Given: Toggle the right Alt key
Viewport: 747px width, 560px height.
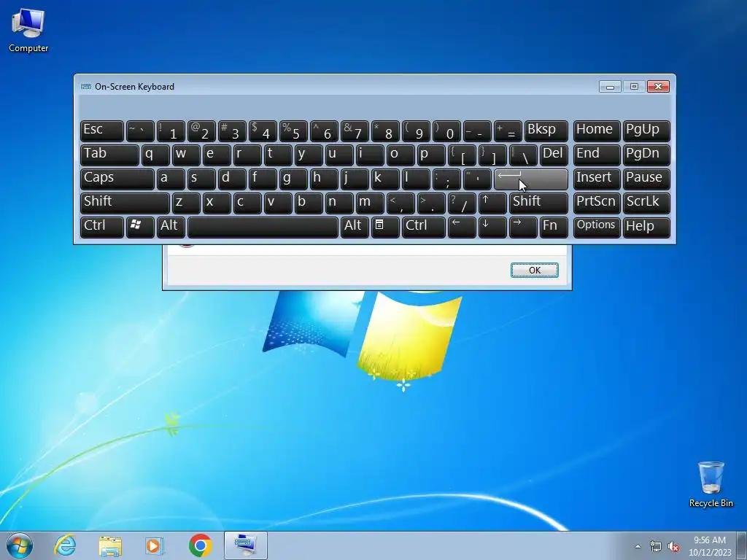Looking at the screenshot, I should click(x=355, y=226).
